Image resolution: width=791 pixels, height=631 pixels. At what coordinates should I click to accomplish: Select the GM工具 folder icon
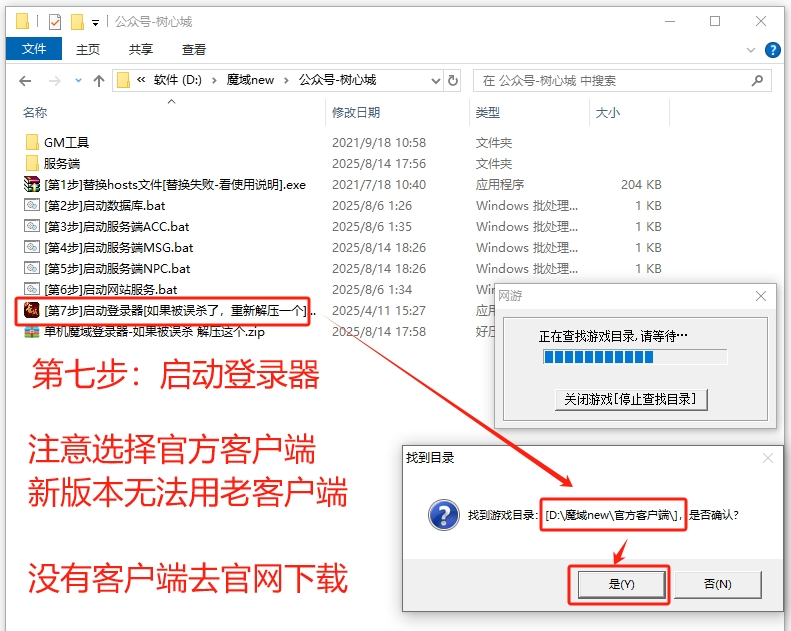coord(32,142)
